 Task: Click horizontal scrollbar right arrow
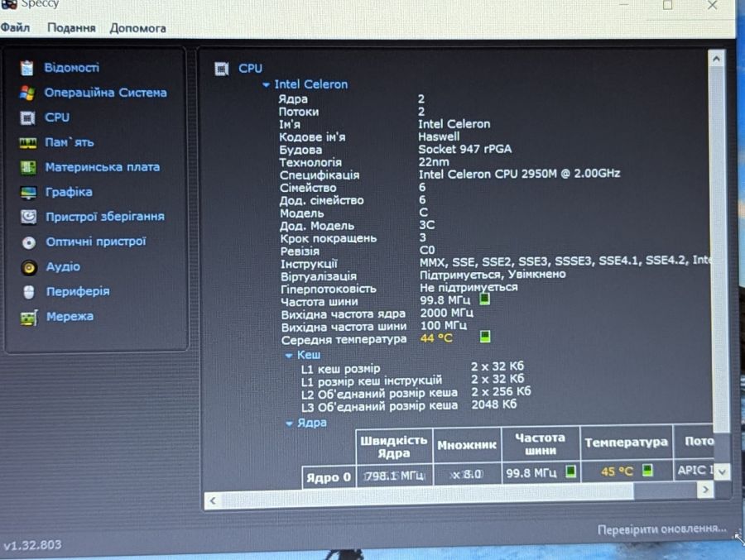705,489
